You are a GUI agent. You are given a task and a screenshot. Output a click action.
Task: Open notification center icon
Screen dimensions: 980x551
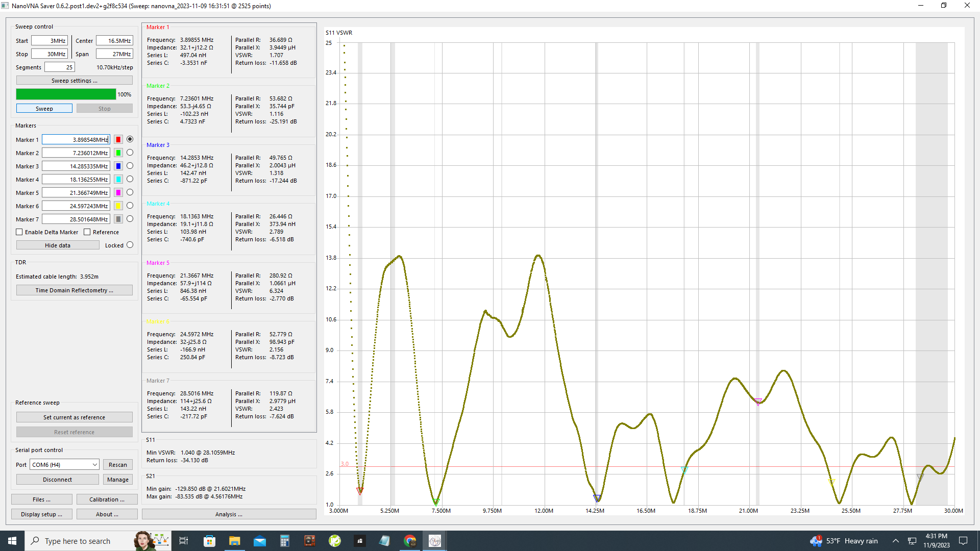[x=963, y=541]
